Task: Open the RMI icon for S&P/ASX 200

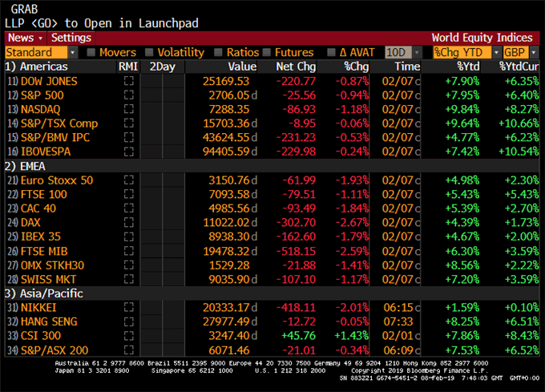Action: pos(128,350)
